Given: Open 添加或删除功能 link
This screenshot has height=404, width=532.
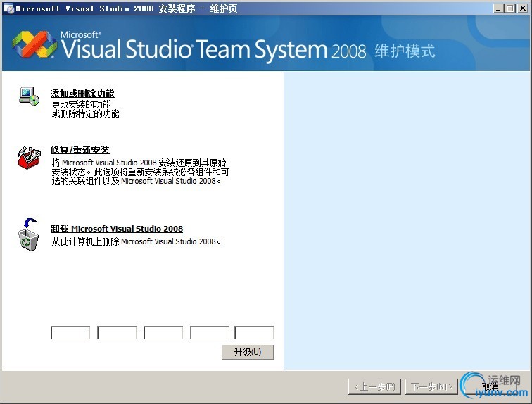Looking at the screenshot, I should (82, 94).
